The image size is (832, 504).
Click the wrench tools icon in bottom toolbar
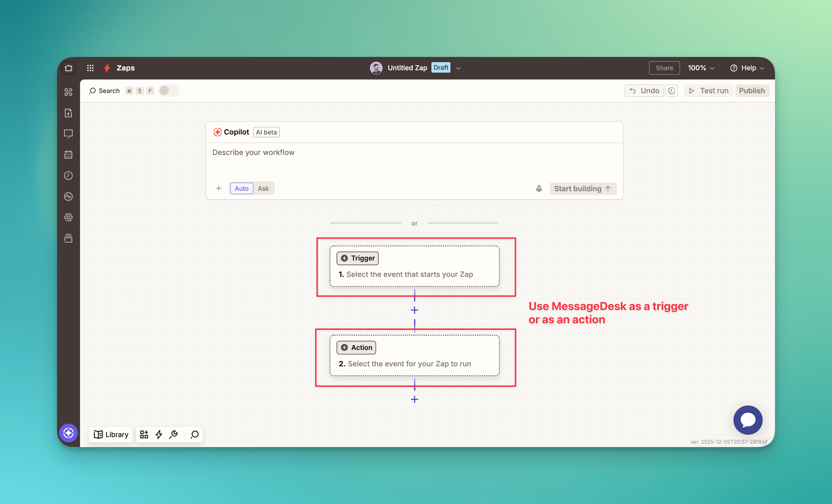point(174,434)
